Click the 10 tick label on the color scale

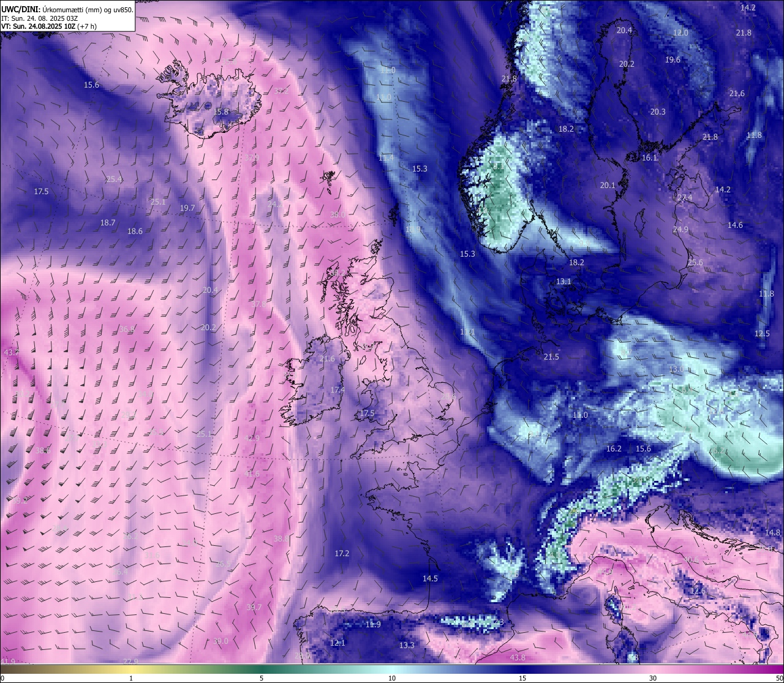click(x=392, y=678)
